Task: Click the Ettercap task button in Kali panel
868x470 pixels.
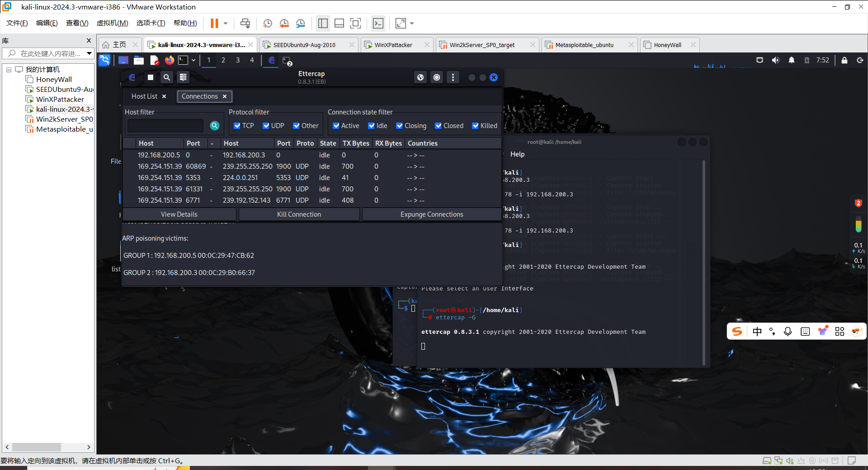Action: click(x=272, y=60)
